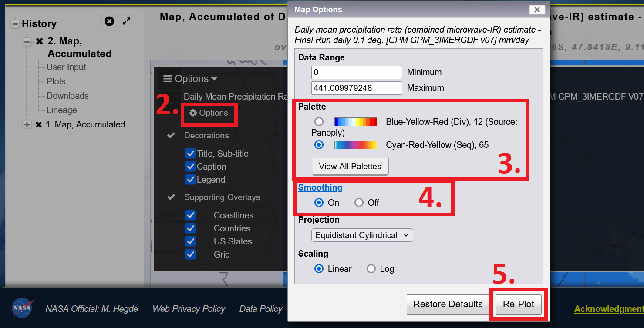Viewport: 644px width, 328px height.
Task: Click the NASA logo in the footer
Action: click(x=22, y=308)
